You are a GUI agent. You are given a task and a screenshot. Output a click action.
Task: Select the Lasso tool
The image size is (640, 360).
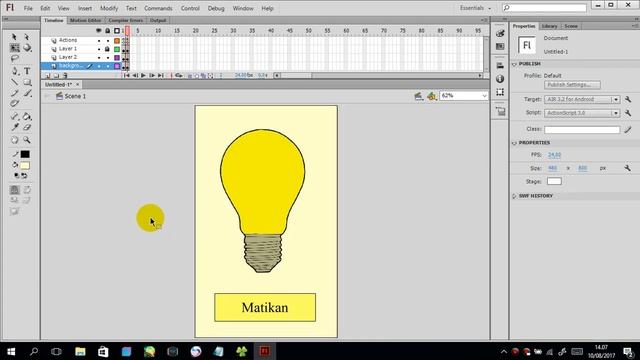(14, 58)
